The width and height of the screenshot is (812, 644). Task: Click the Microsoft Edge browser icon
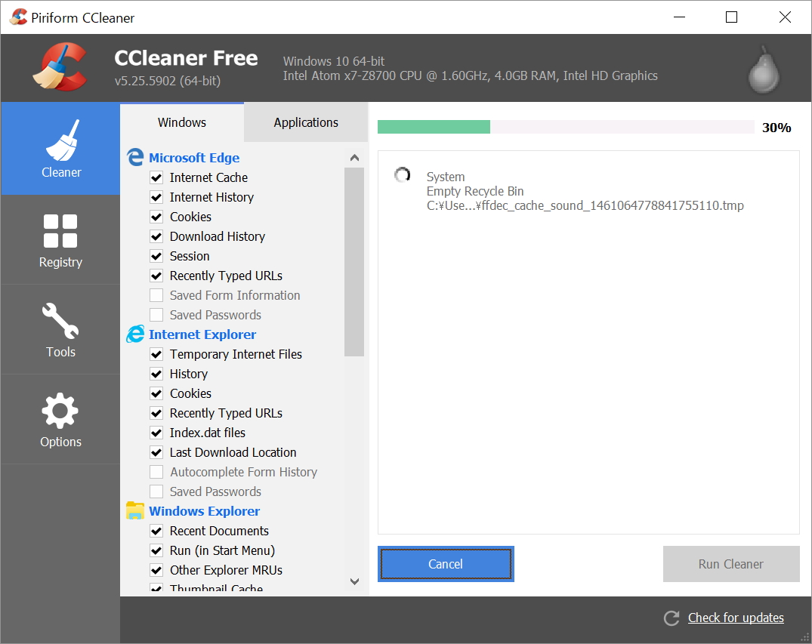tap(135, 157)
